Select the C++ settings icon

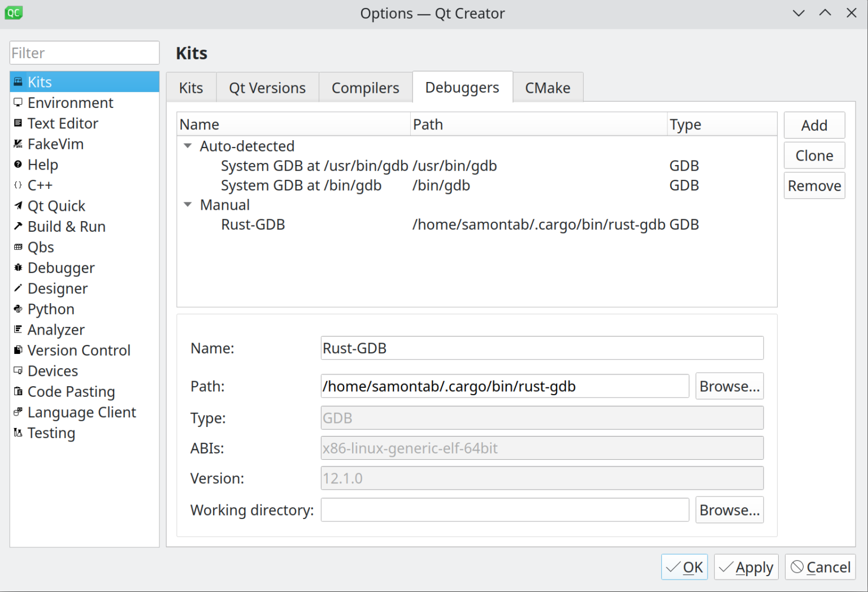point(18,185)
